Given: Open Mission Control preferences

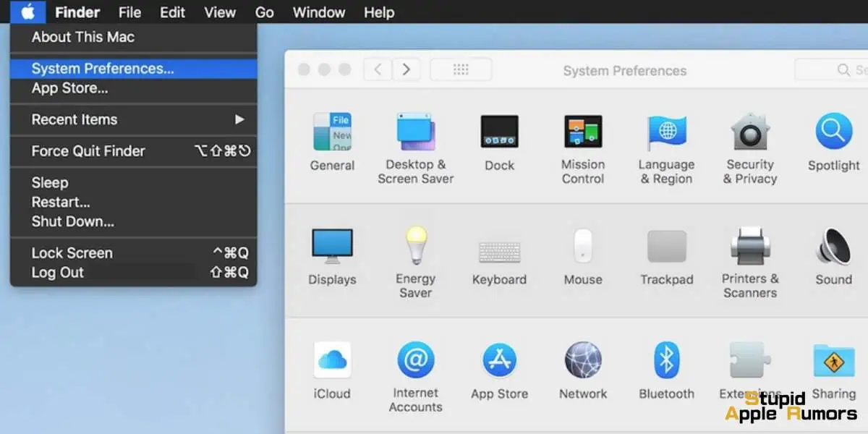Looking at the screenshot, I should pos(583,148).
